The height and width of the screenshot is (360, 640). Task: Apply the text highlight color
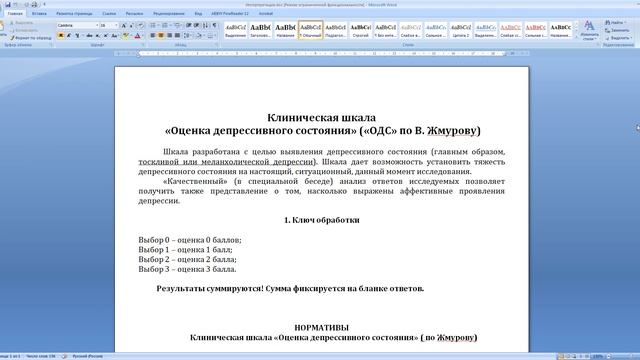point(125,36)
